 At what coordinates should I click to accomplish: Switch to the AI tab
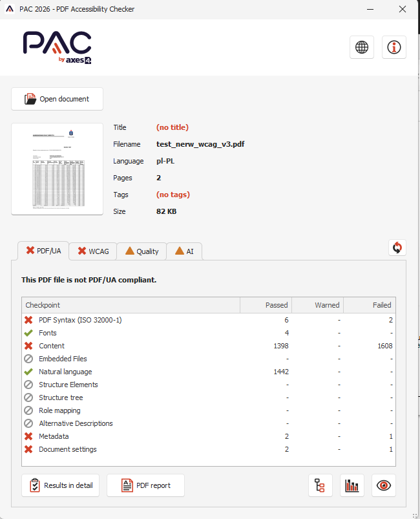[184, 251]
